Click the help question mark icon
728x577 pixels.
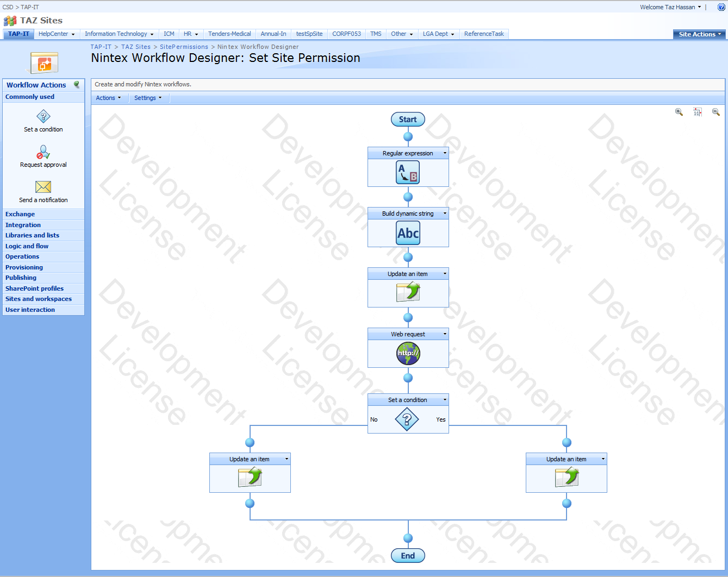[721, 7]
